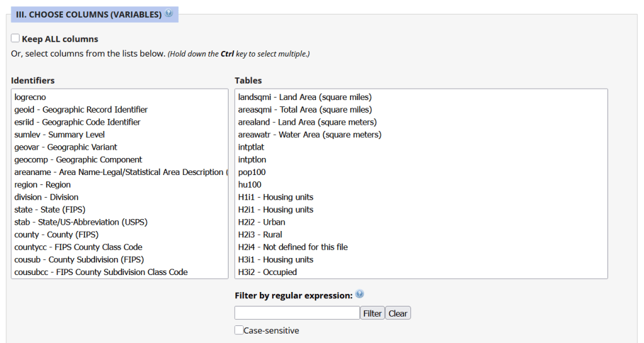Select areaname Area Name identifier entry
Viewport: 644px width, 343px height.
tap(118, 172)
